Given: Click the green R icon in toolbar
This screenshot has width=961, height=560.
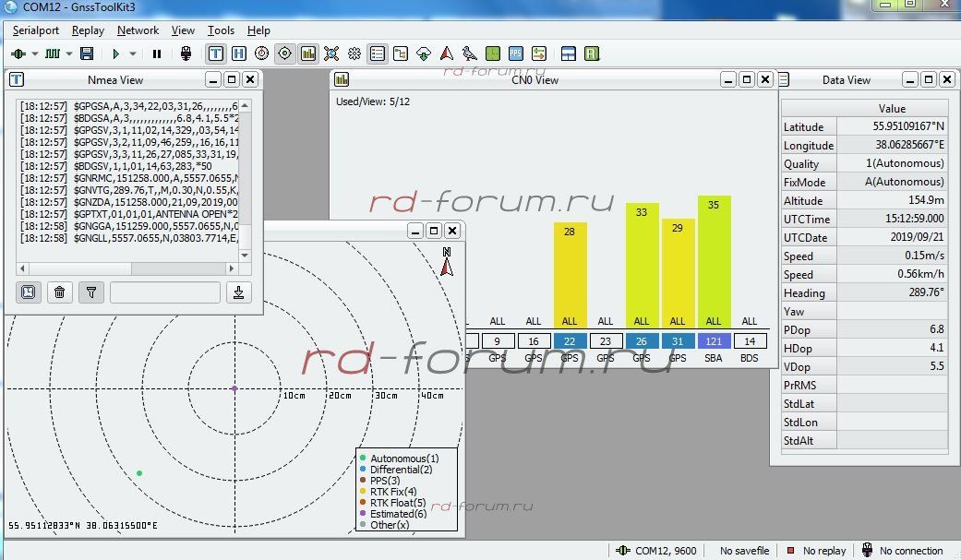Looking at the screenshot, I should point(592,54).
